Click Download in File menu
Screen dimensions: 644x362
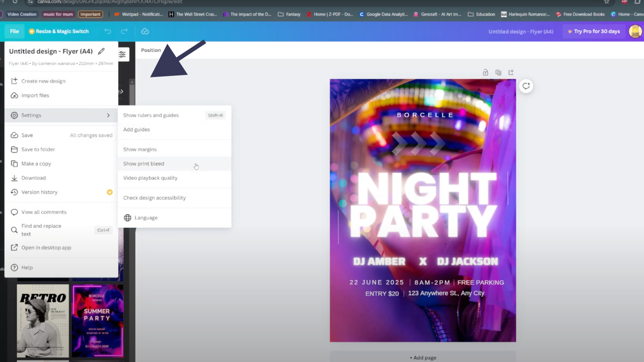click(x=61, y=178)
